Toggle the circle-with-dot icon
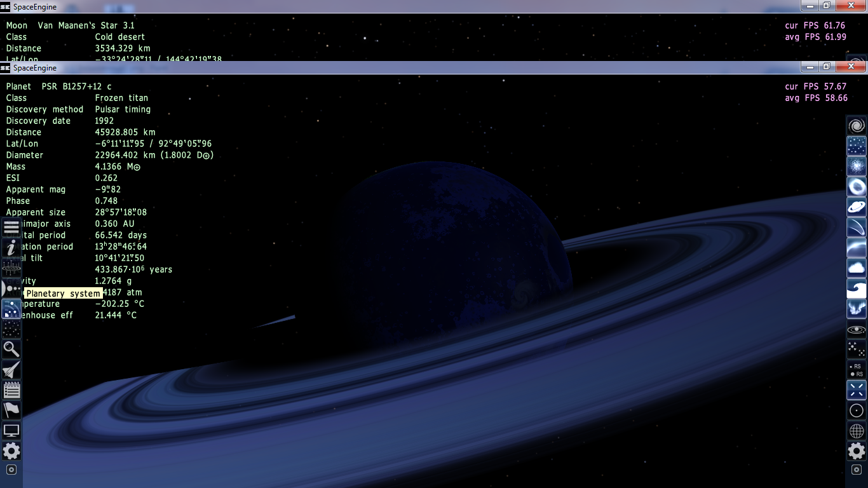The width and height of the screenshot is (868, 488). (x=857, y=410)
